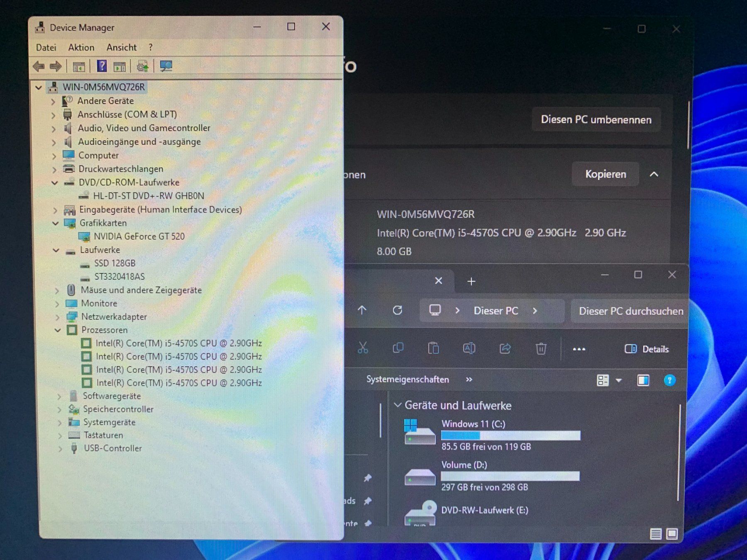Expand Netzwerkadapter node

[57, 317]
